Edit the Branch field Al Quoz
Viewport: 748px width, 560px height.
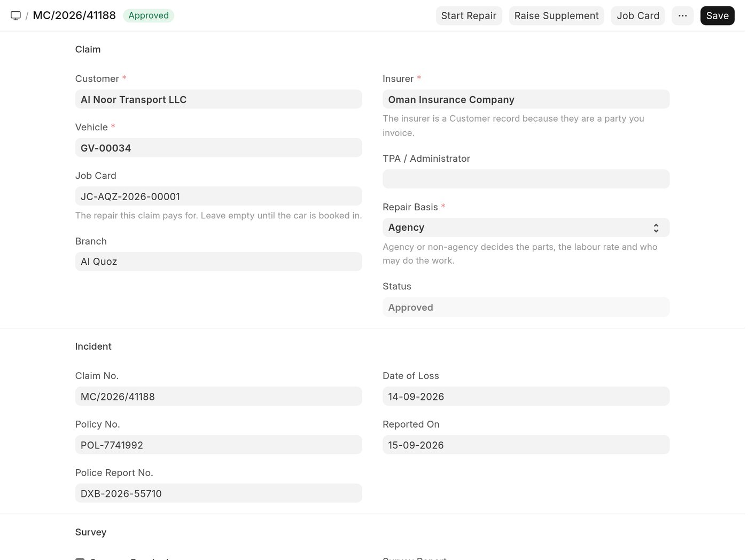(219, 262)
